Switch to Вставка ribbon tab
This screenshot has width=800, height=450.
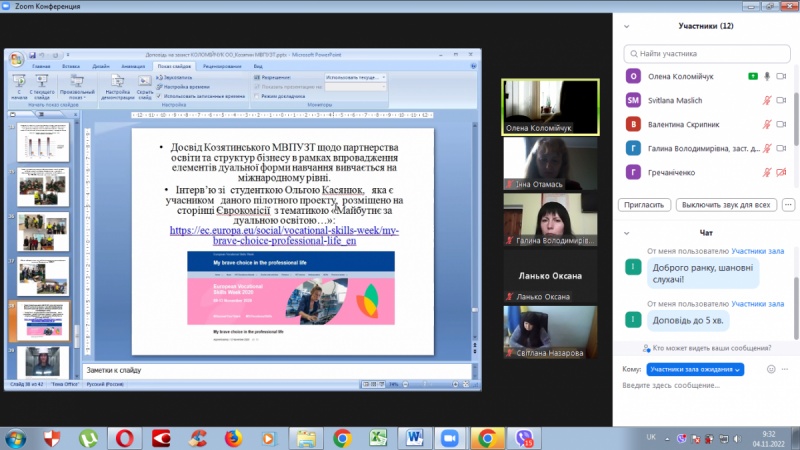pos(70,66)
